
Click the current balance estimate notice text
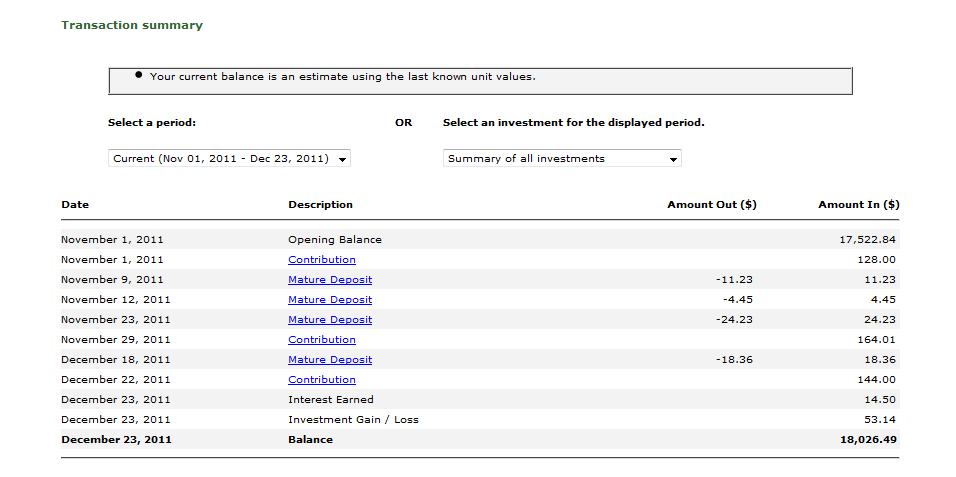[x=343, y=77]
